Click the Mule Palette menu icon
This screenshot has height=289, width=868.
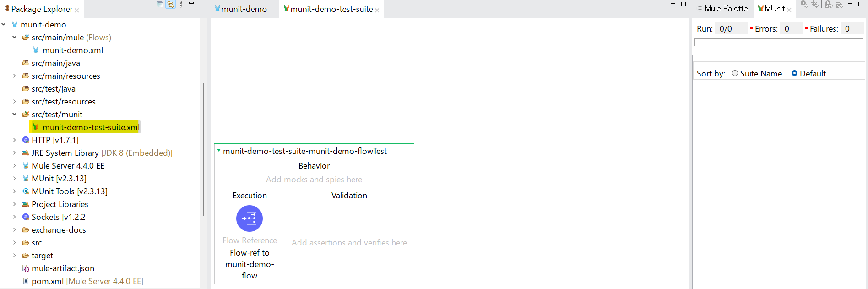click(x=700, y=8)
